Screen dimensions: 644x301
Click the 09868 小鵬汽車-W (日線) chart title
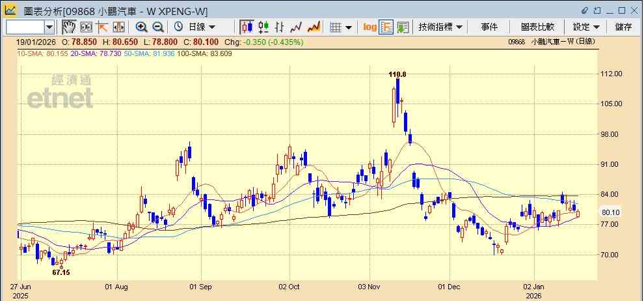pyautogui.click(x=552, y=42)
